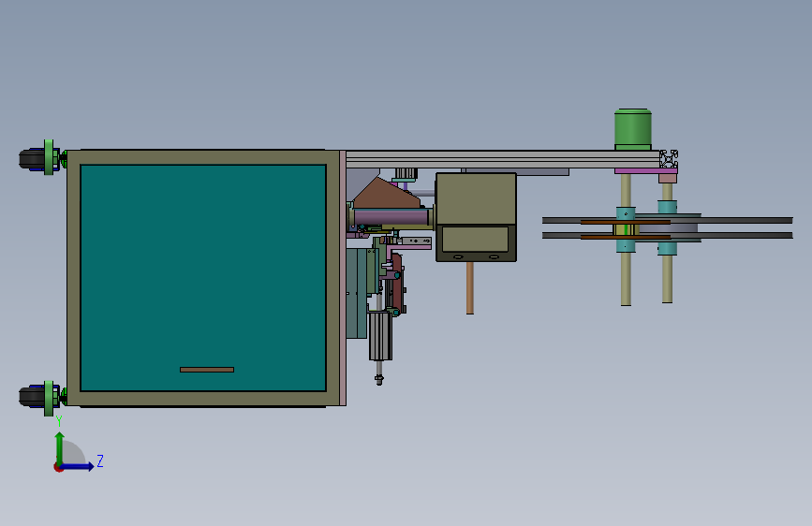This screenshot has height=526, width=812.
Task: Select the green motor on top of the rail
Action: coord(633,129)
